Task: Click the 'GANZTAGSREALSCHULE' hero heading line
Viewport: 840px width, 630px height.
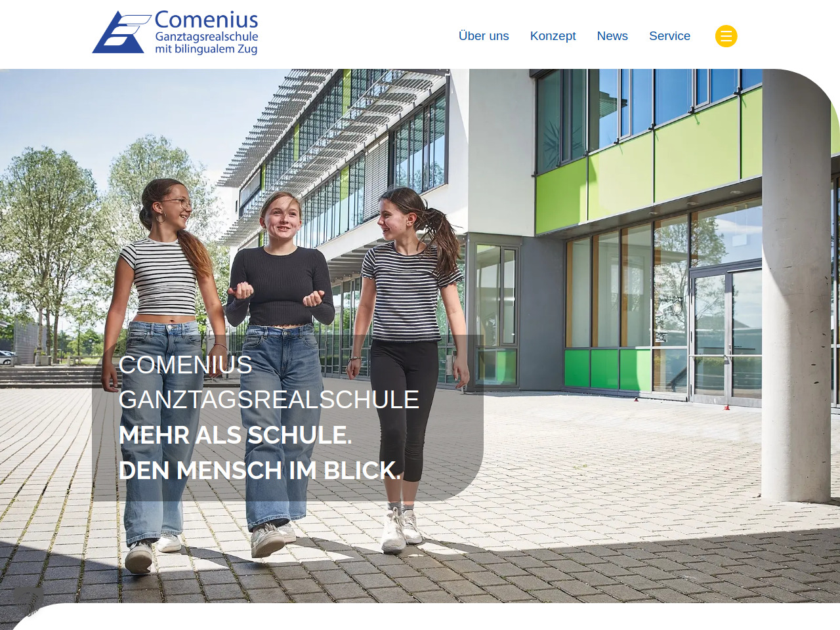Action: [x=269, y=400]
